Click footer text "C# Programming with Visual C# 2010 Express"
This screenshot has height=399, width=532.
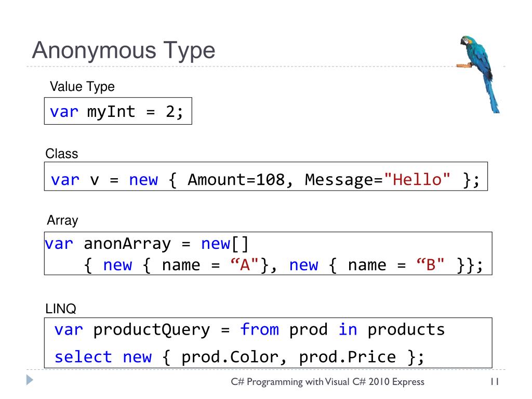[327, 382]
